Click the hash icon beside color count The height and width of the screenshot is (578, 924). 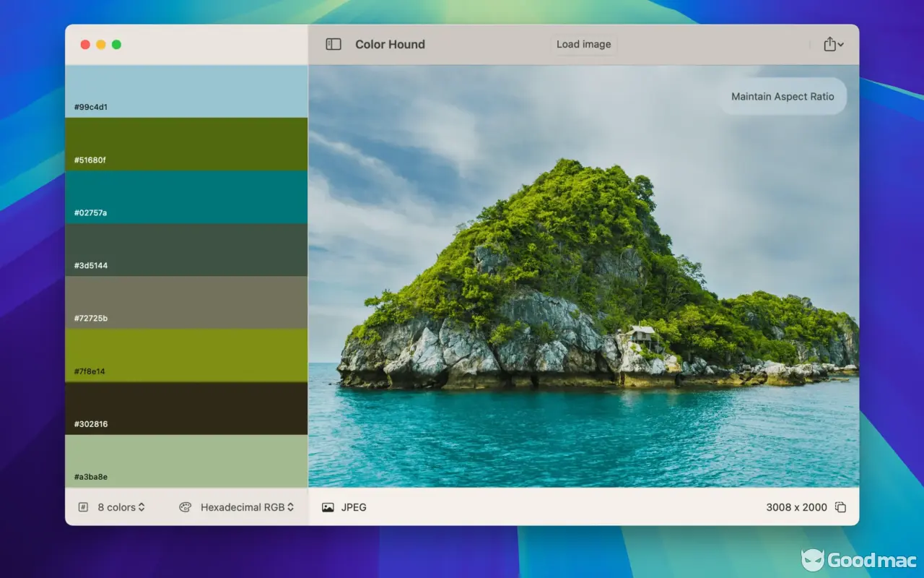83,507
